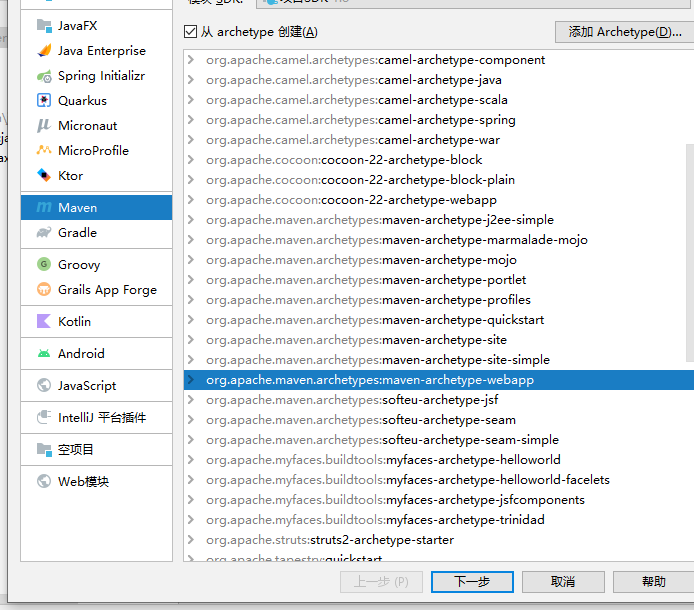Screen dimensions: 694x610
Task: Select Android project type
Action: click(96, 353)
